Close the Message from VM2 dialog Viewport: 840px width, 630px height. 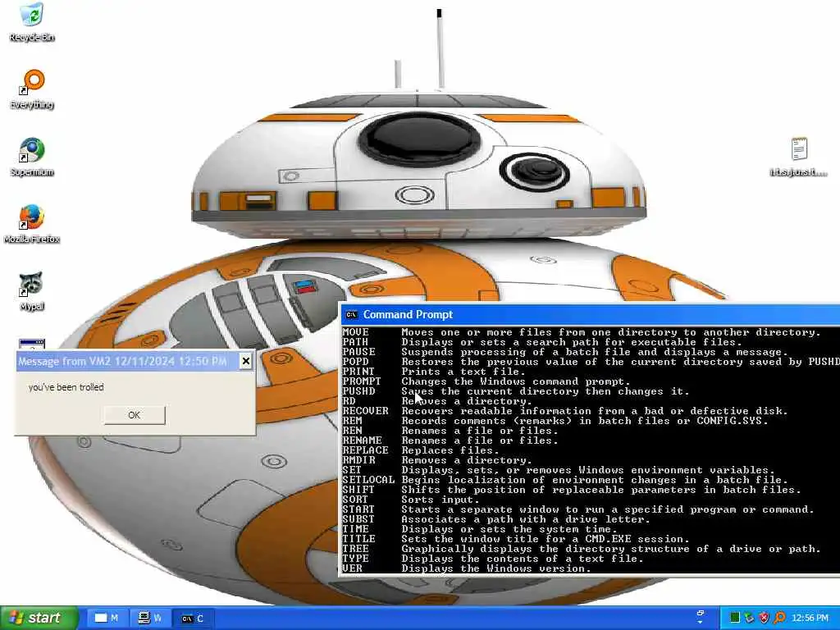click(x=245, y=361)
